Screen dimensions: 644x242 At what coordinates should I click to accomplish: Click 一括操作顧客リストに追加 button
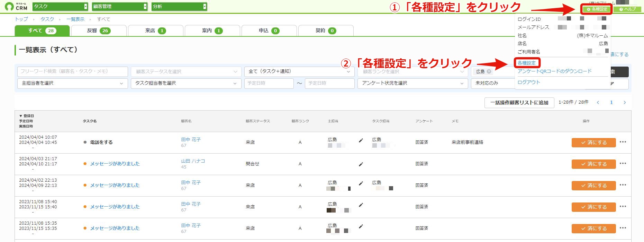(x=519, y=103)
